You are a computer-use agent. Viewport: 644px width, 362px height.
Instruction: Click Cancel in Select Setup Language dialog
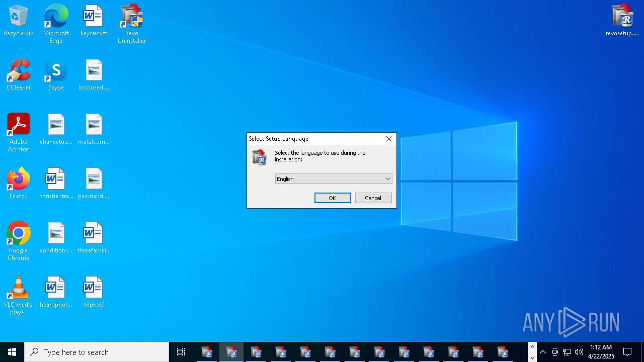(x=373, y=198)
